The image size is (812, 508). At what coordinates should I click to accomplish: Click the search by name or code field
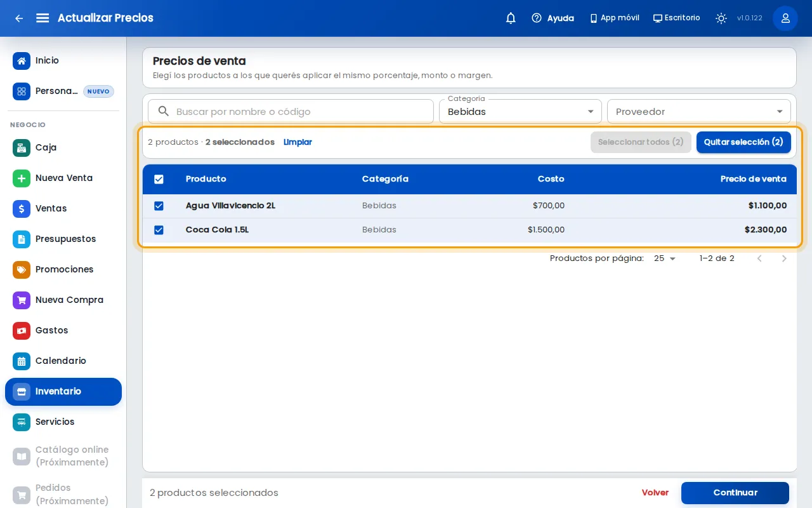click(291, 111)
